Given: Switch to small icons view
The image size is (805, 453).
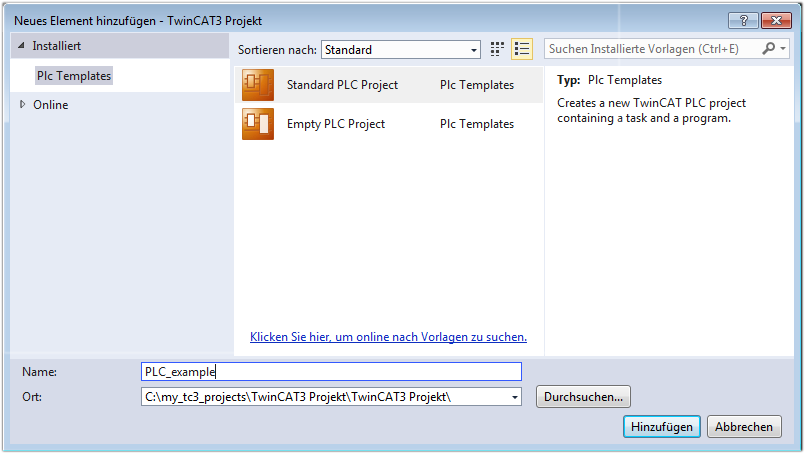Looking at the screenshot, I should click(x=497, y=49).
